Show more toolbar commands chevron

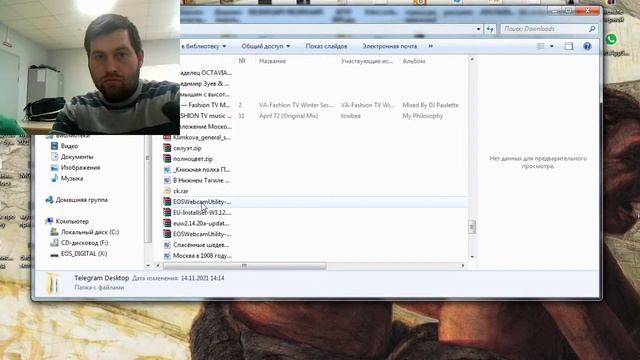pos(431,46)
